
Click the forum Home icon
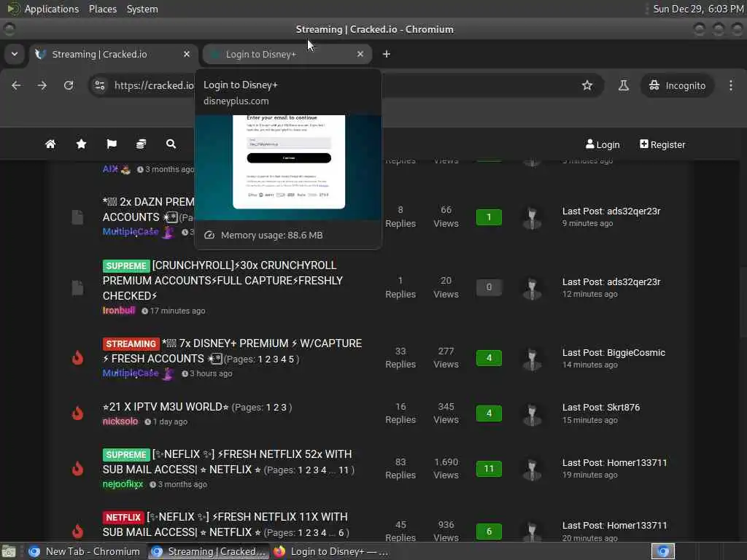click(50, 144)
